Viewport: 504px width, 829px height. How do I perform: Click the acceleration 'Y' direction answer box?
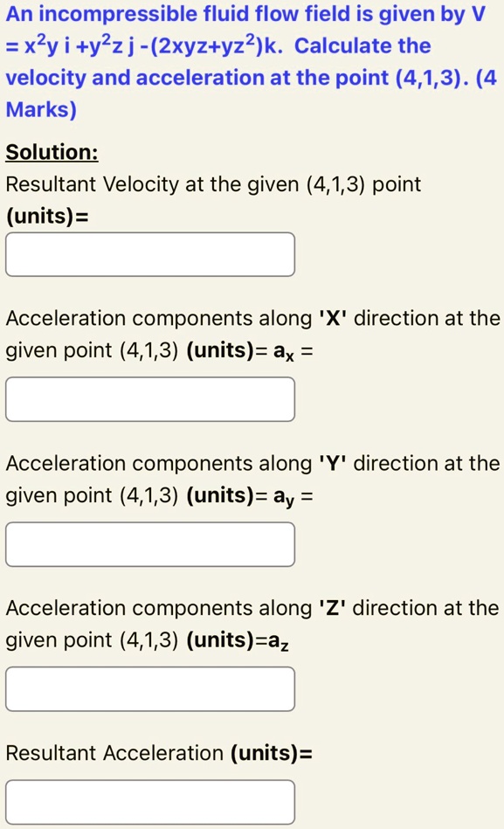tap(149, 543)
